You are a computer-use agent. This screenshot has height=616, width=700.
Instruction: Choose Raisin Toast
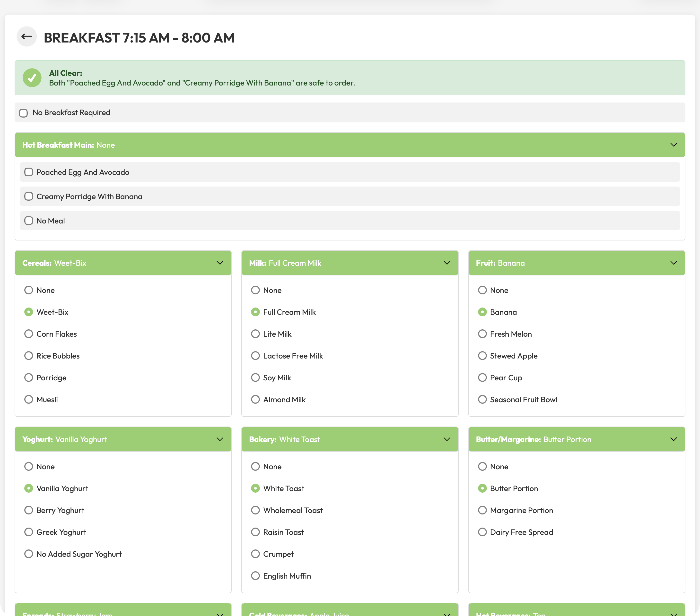[255, 532]
